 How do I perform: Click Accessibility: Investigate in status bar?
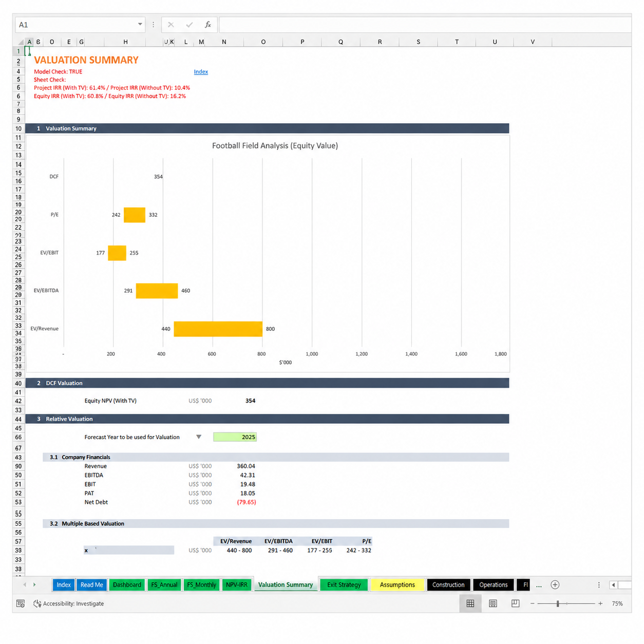coord(69,603)
